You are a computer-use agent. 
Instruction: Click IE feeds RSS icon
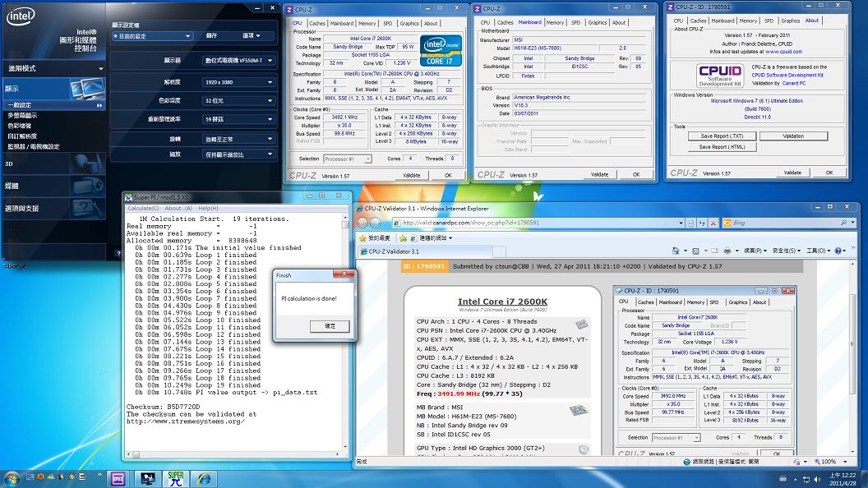click(x=696, y=251)
